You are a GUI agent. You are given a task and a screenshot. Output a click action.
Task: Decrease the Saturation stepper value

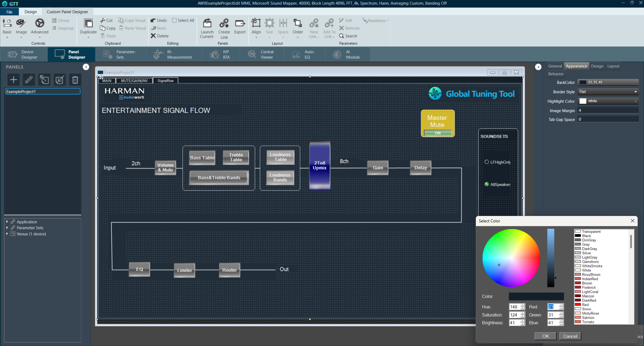tap(523, 316)
